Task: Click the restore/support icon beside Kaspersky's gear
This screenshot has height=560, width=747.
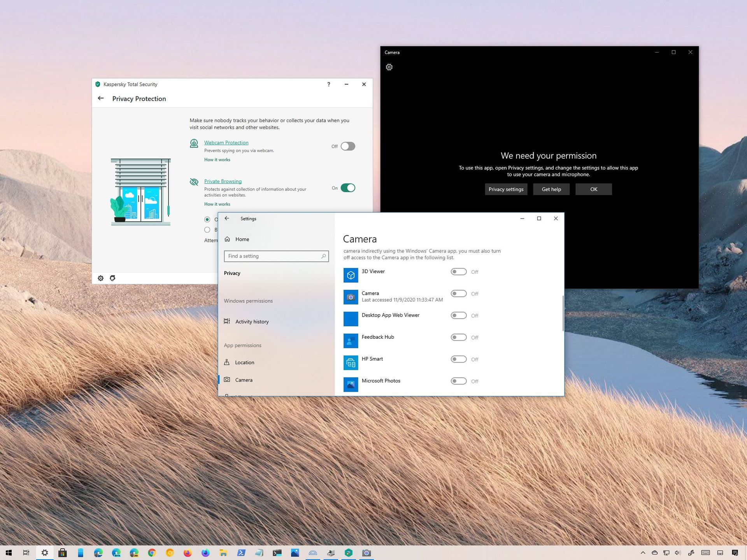Action: pos(112,278)
